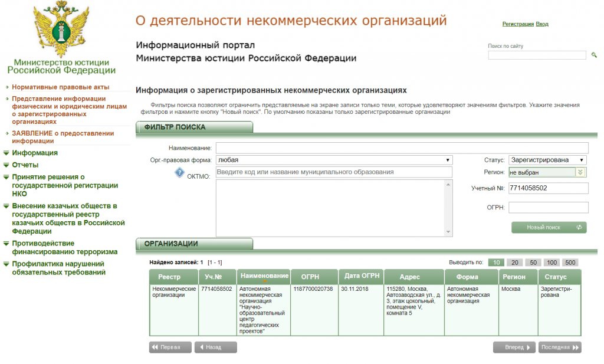Click the ОГРН input field
Image resolution: width=604 pixels, height=364 pixels.
[549, 207]
